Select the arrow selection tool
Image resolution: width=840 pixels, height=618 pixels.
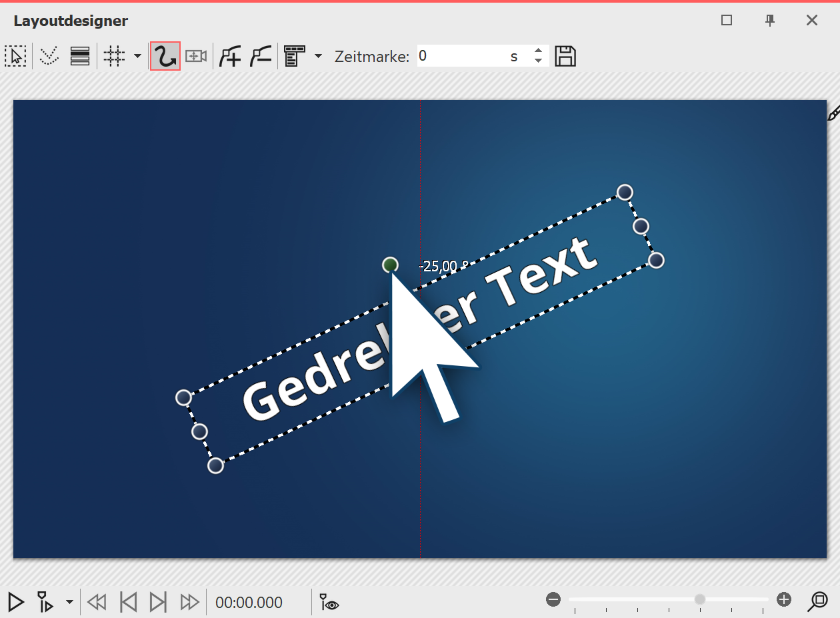click(15, 56)
